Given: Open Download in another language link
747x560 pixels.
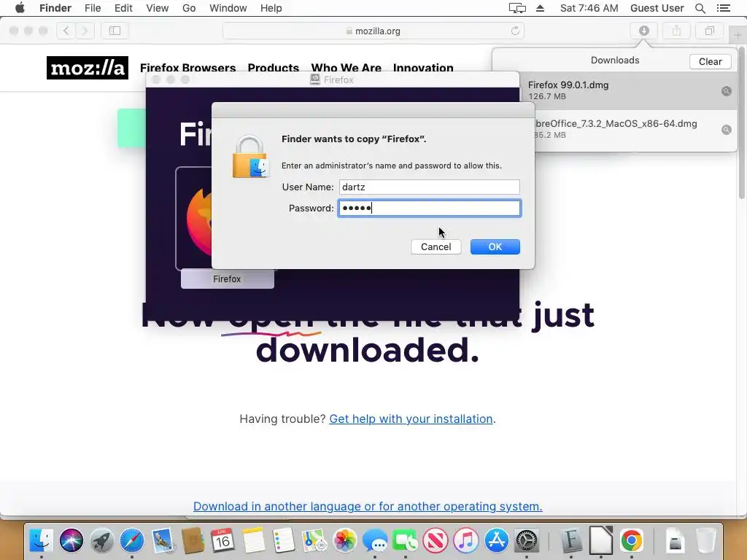Looking at the screenshot, I should (x=368, y=506).
